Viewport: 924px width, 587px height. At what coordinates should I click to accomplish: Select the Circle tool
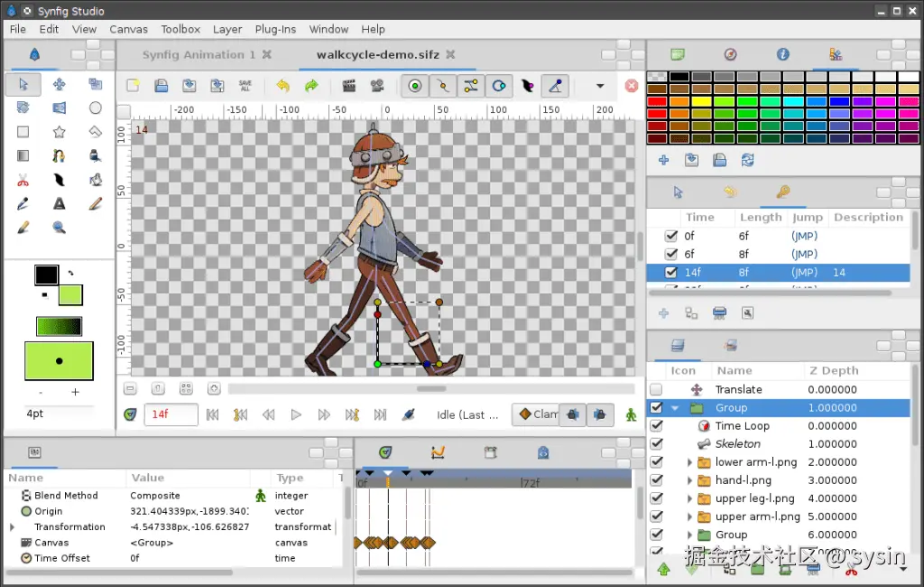coord(95,107)
